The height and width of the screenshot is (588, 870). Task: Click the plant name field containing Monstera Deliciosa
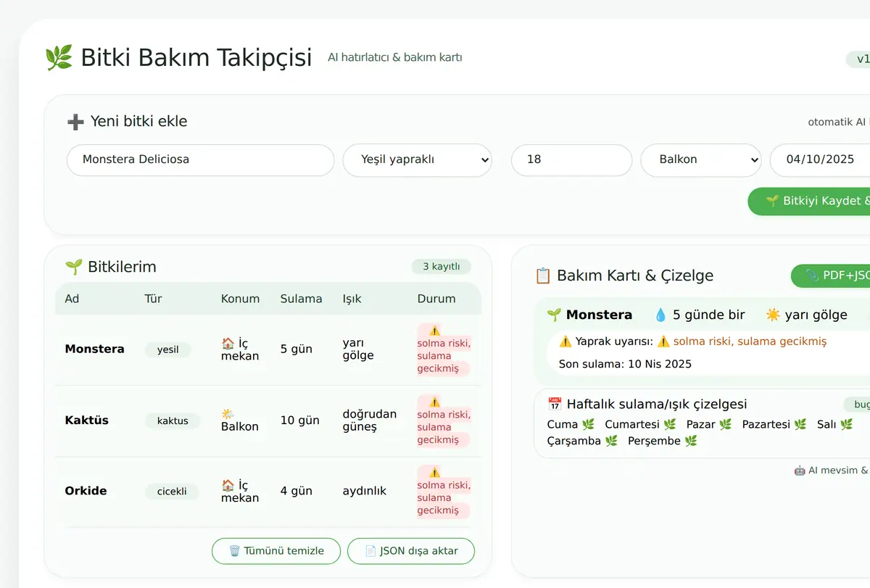coord(201,160)
